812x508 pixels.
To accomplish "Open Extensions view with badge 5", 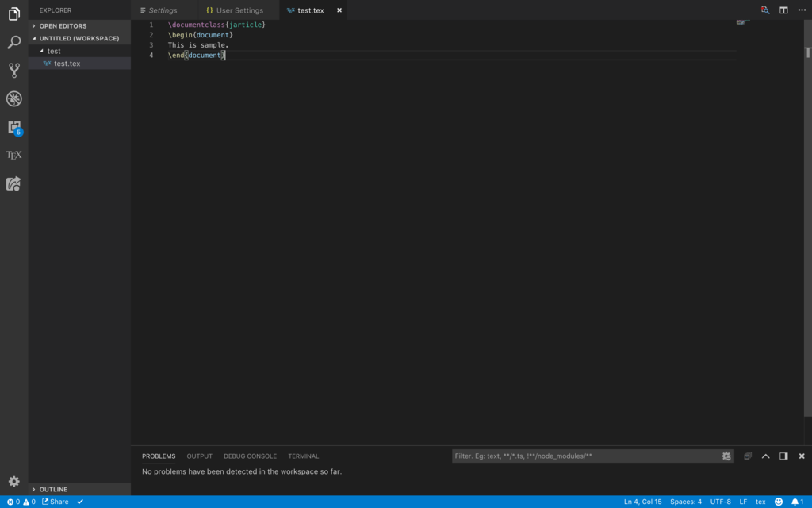I will tap(14, 128).
